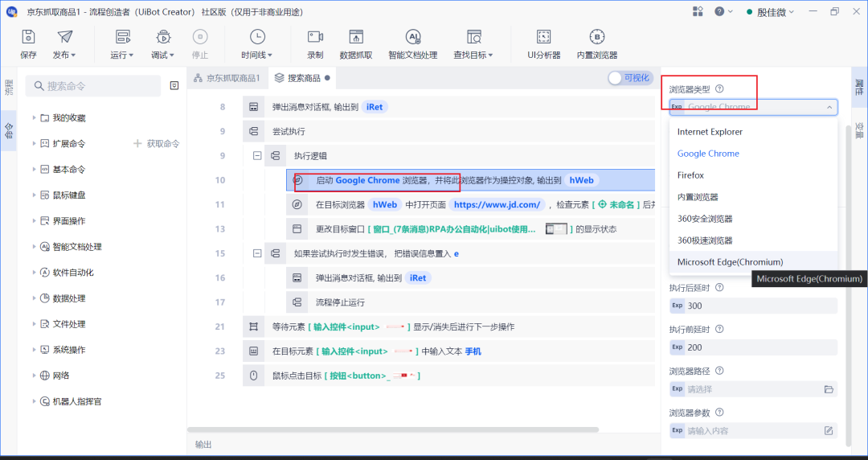This screenshot has height=460, width=868.
Task: Collapse the 执行逻辑 block on line 9
Action: [x=257, y=156]
